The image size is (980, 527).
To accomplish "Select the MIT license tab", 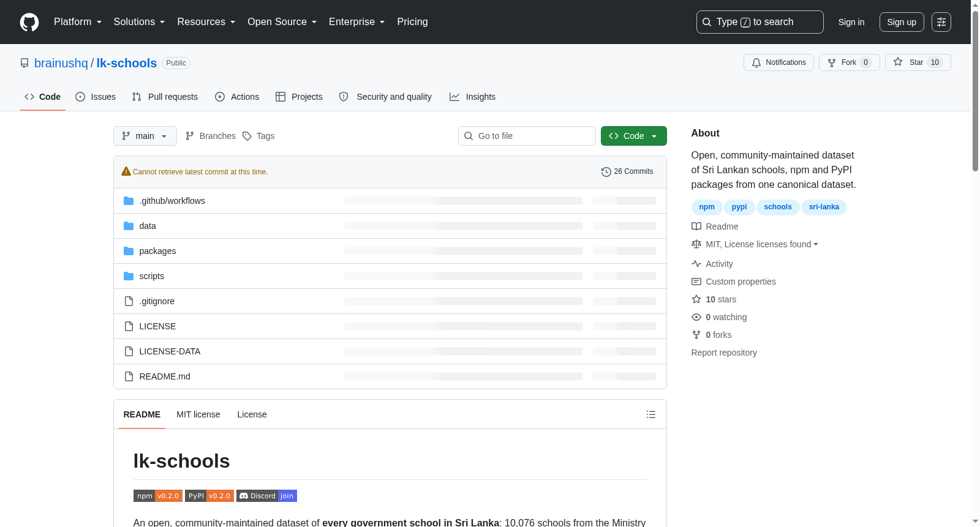I will pyautogui.click(x=198, y=414).
